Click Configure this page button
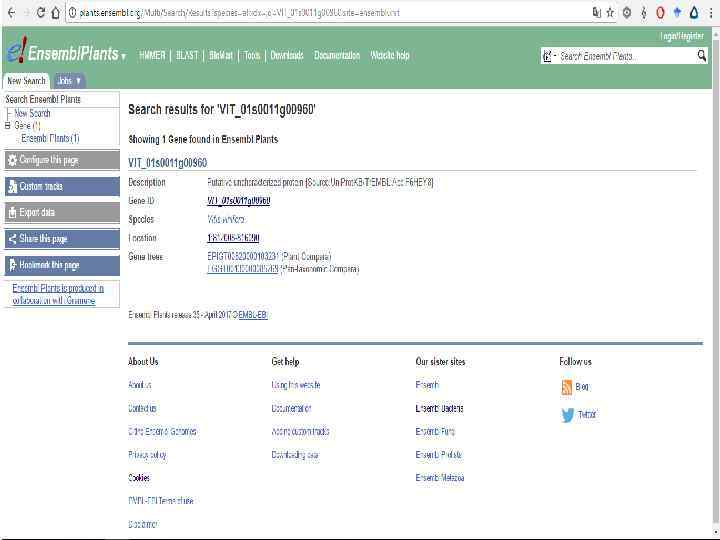Image resolution: width=720 pixels, height=540 pixels. (x=62, y=160)
